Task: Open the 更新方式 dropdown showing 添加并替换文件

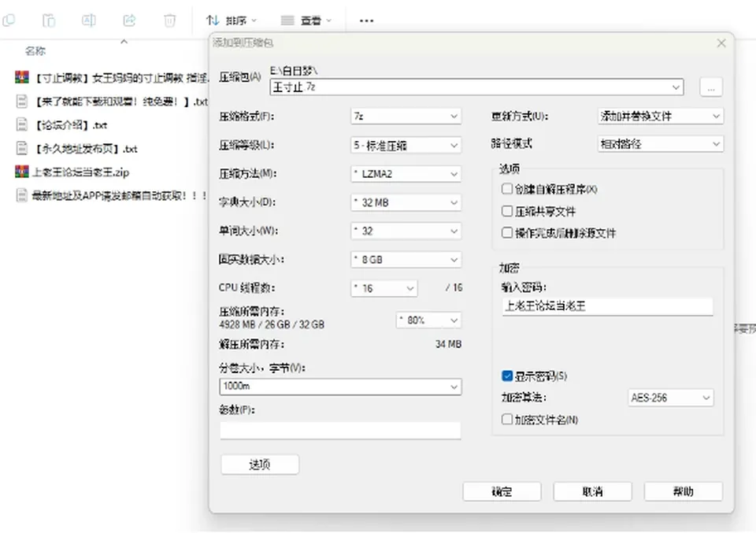Action: point(661,117)
